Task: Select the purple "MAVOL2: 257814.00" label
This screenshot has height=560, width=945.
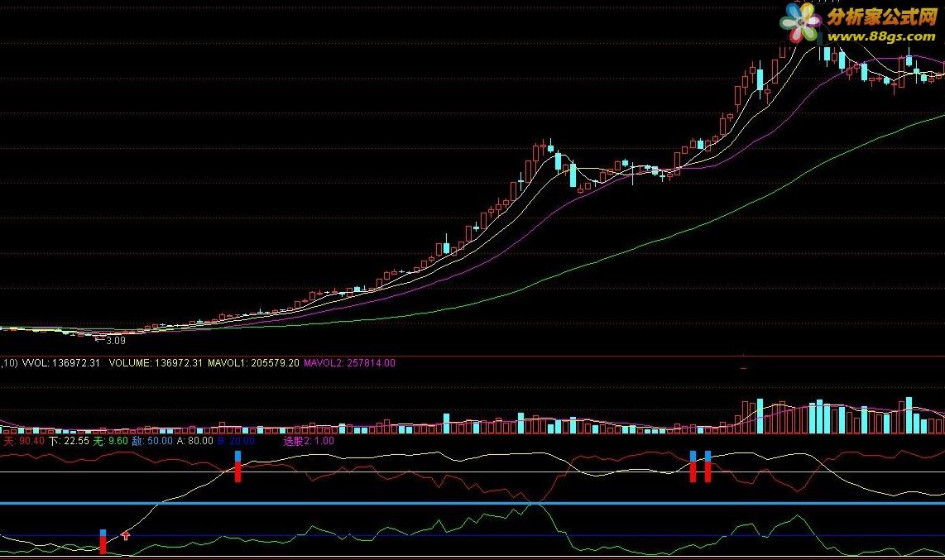Action: pyautogui.click(x=349, y=363)
